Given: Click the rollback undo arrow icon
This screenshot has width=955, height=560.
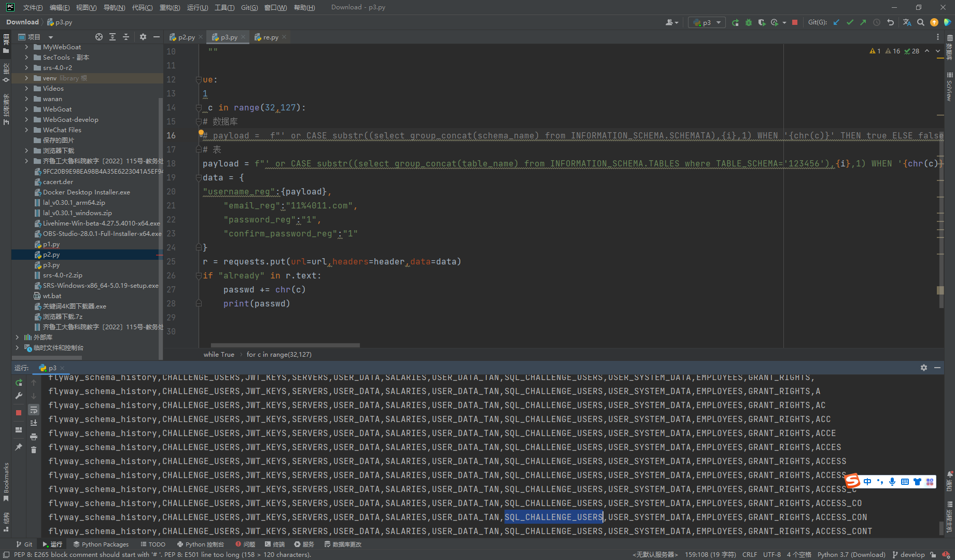Looking at the screenshot, I should [890, 22].
